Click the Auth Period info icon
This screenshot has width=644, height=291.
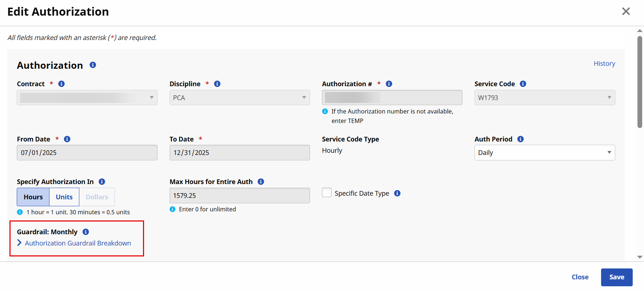tap(520, 139)
